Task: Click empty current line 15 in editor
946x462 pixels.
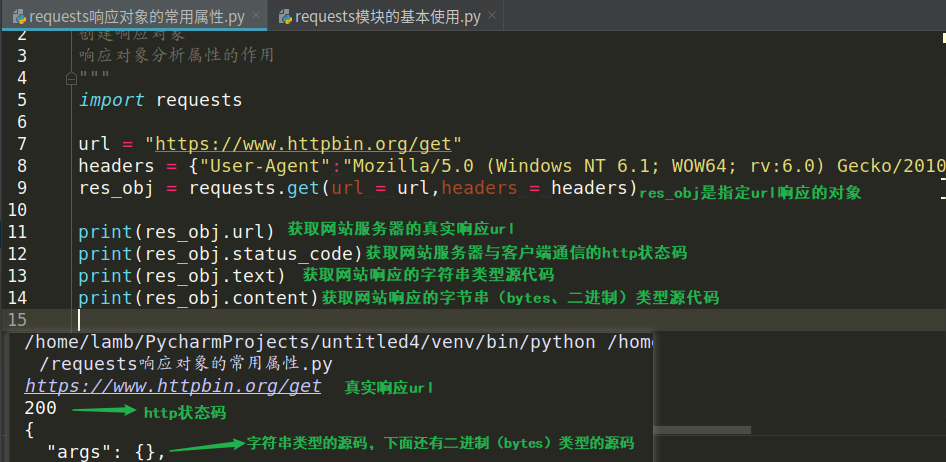Action: [507, 320]
